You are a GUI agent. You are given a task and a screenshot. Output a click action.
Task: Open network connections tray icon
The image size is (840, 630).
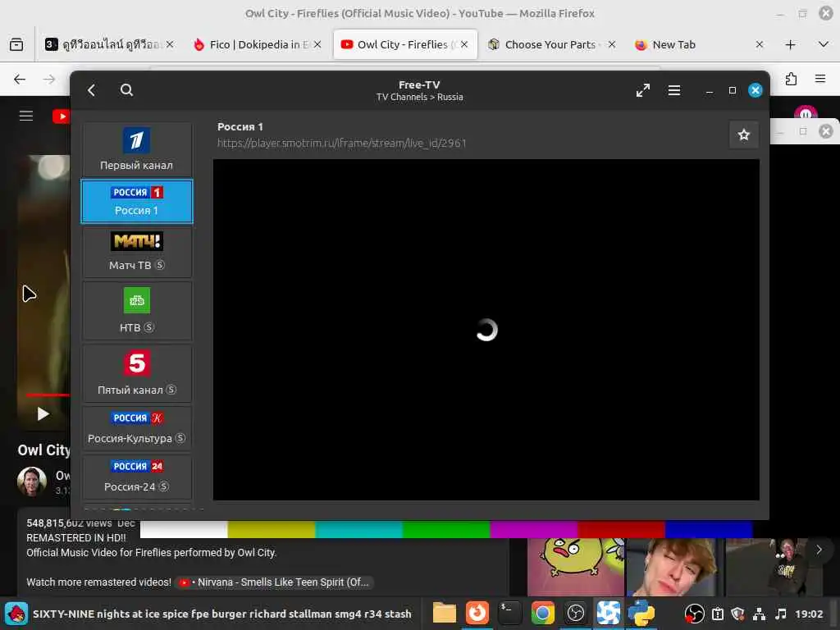point(759,614)
